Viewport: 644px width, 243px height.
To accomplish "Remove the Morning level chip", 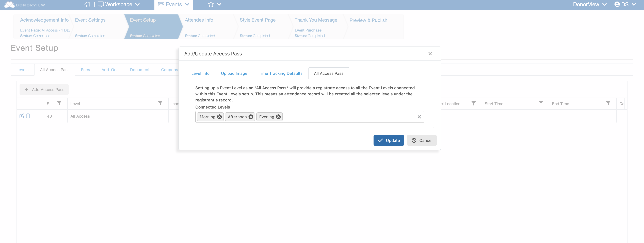I will pos(219,117).
